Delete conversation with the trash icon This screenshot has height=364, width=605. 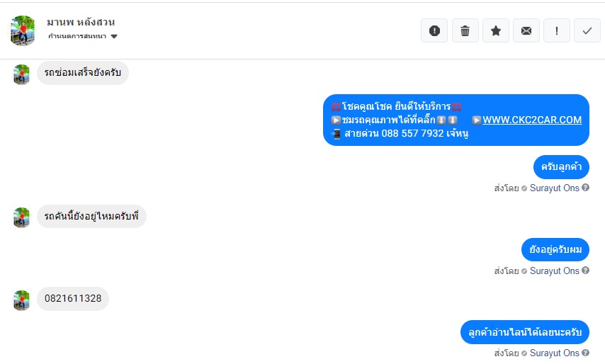click(465, 30)
